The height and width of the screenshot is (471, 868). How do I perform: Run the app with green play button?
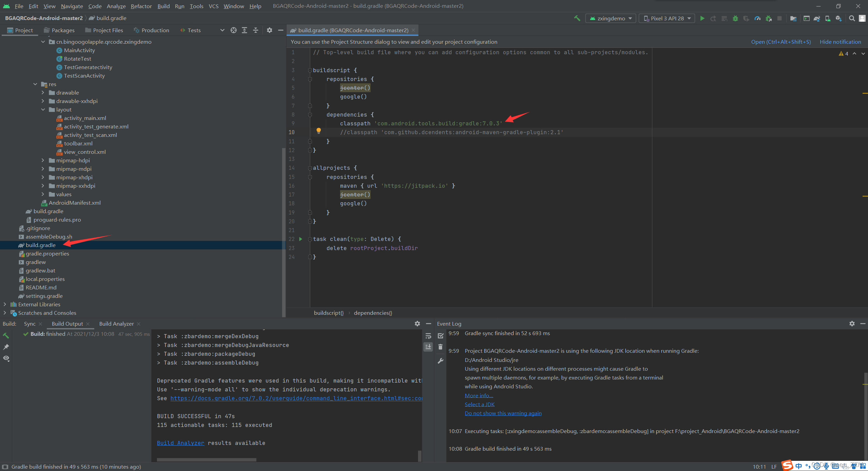[x=702, y=18]
